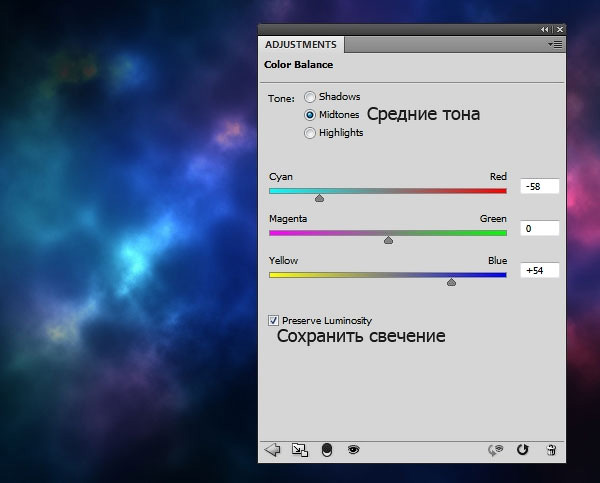Image resolution: width=600 pixels, height=483 pixels.
Task: Close the Adjustments panel
Action: (x=560, y=29)
